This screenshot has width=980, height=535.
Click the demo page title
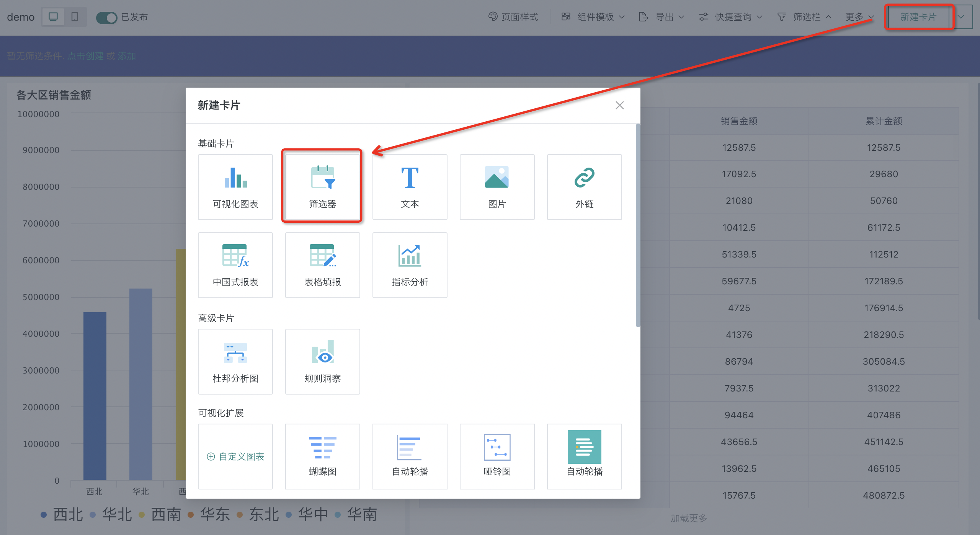click(21, 17)
